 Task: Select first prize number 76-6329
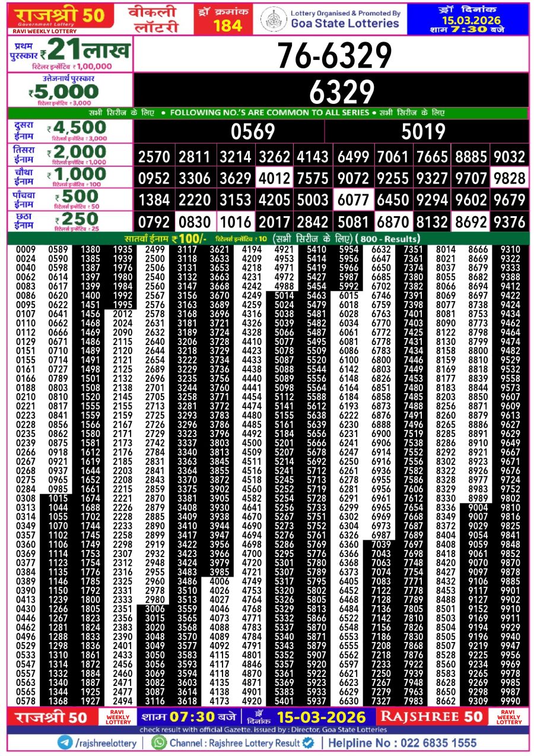(334, 56)
